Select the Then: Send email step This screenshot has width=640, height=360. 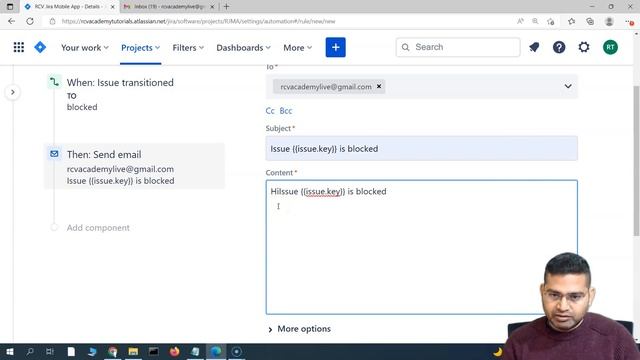(134, 166)
